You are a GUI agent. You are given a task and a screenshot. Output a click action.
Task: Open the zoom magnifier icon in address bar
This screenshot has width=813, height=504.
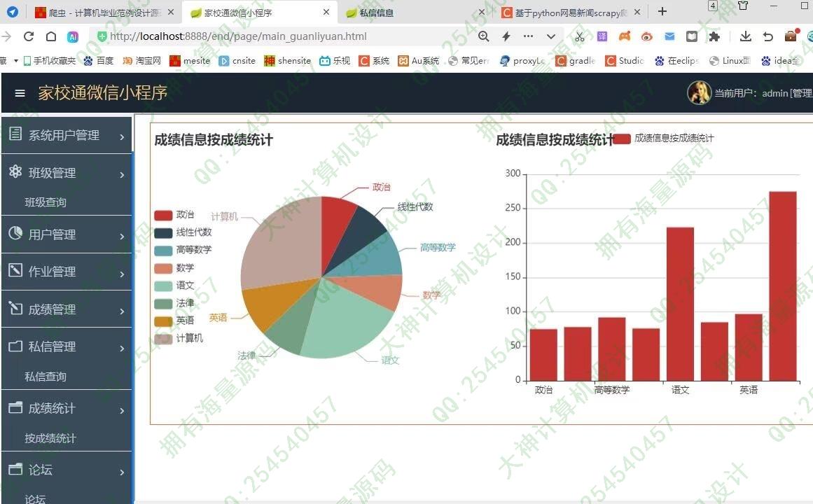483,36
